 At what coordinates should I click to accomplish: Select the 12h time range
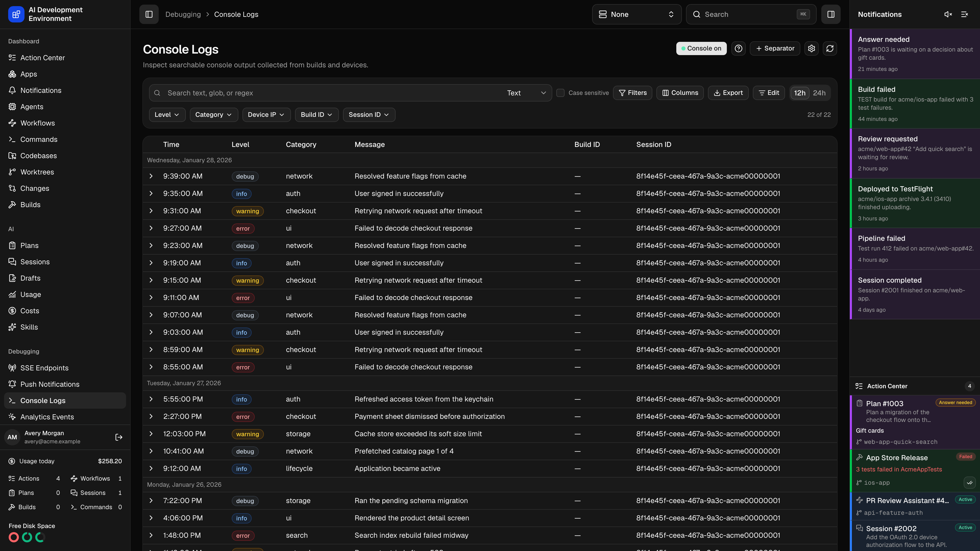tap(800, 93)
